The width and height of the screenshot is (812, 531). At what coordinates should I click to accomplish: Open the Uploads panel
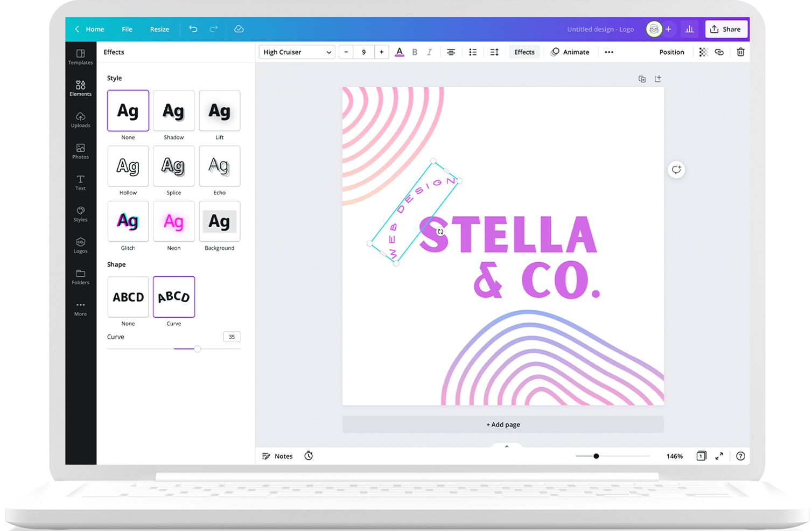pos(80,119)
